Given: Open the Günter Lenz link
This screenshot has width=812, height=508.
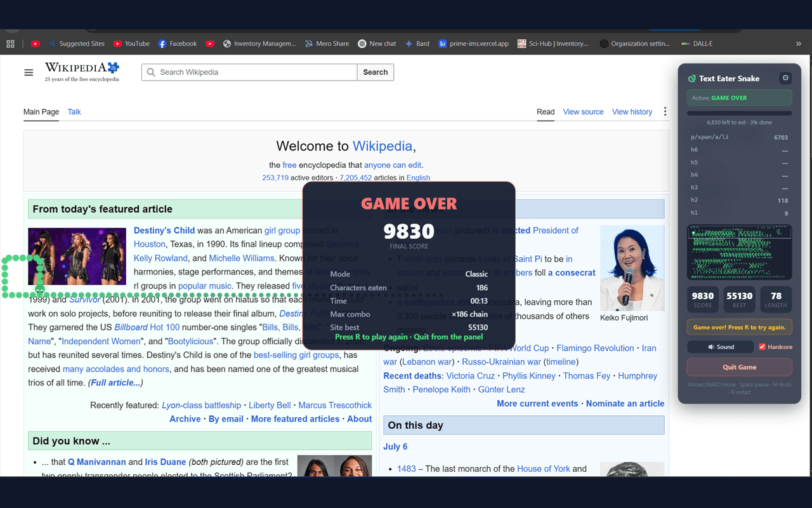Looking at the screenshot, I should click(501, 390).
